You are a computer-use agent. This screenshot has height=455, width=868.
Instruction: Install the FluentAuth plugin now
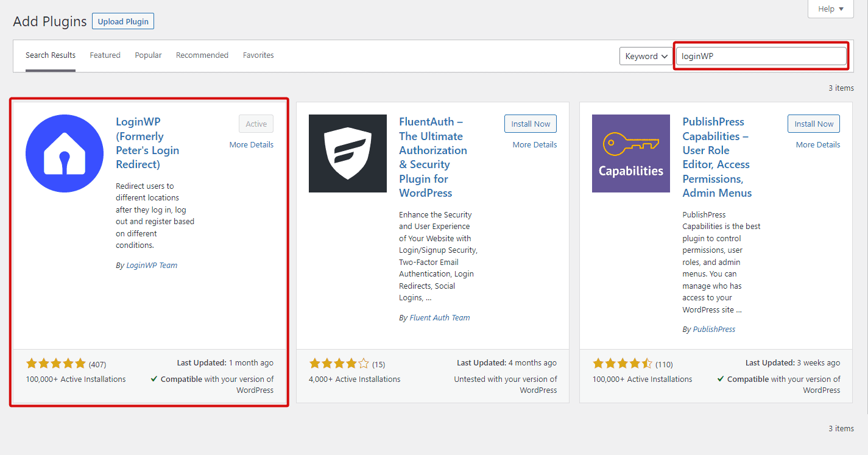530,124
